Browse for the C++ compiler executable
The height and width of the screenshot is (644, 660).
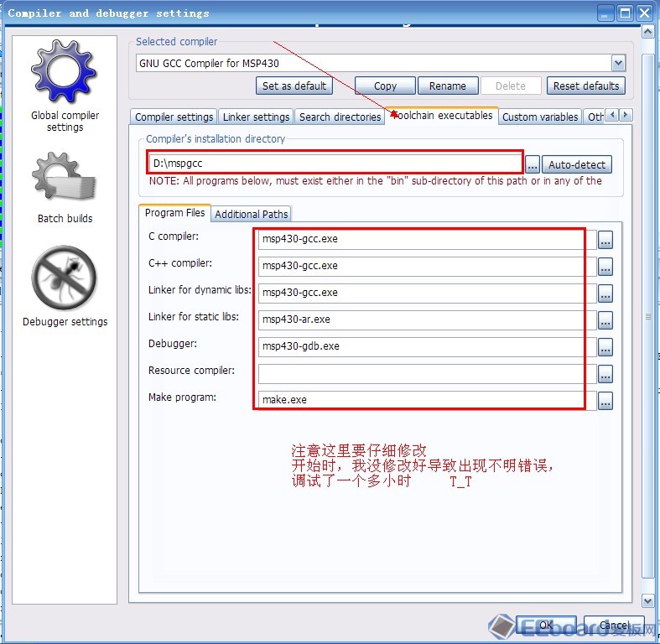point(605,267)
